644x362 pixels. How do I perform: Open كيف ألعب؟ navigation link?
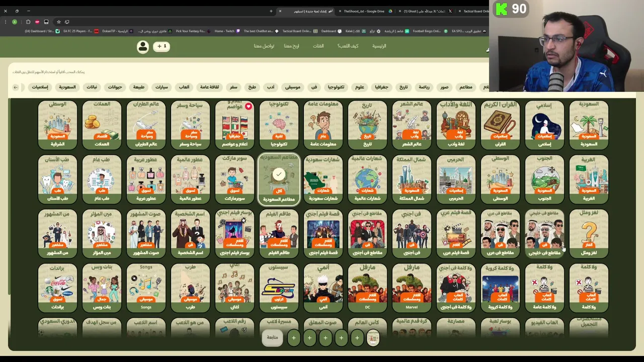point(348,46)
